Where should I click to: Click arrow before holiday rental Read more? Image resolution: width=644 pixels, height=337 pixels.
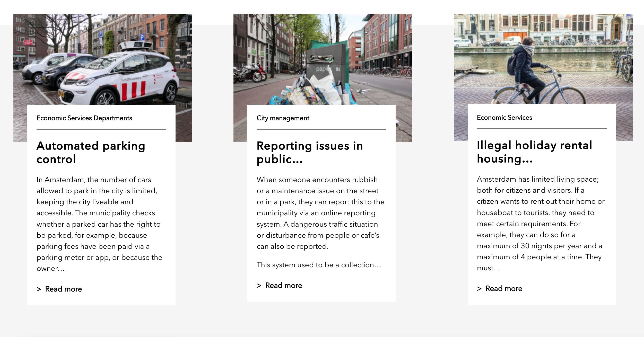click(479, 289)
